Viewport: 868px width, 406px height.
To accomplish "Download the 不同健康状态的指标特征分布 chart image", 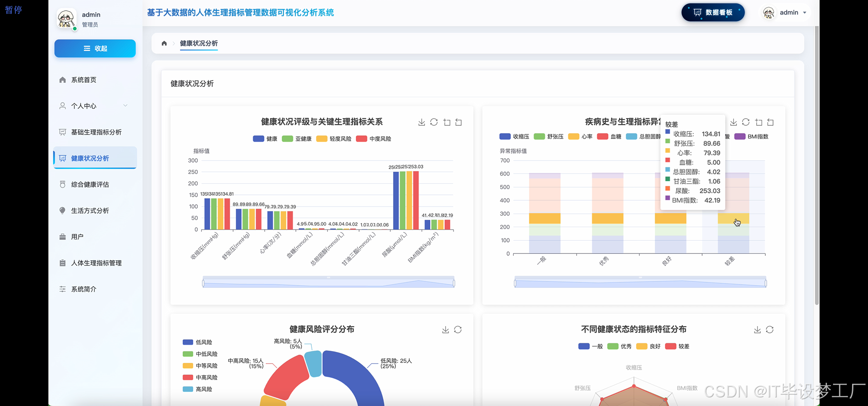I will tap(757, 330).
